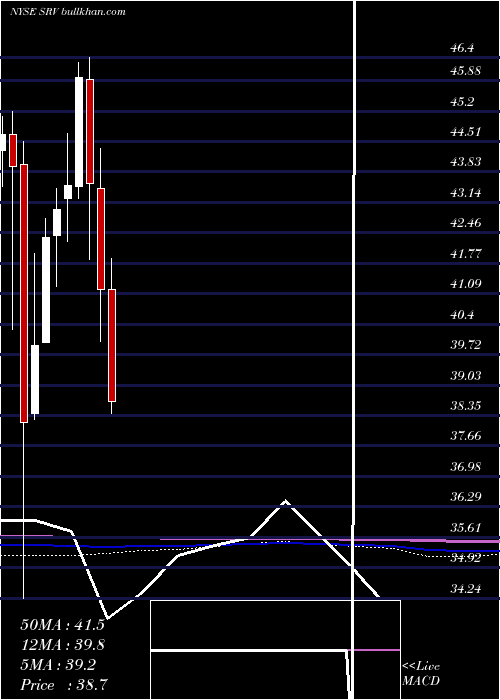This screenshot has width=500, height=700.
Task: Click the Price : 38.7 readout
Action: point(62,685)
